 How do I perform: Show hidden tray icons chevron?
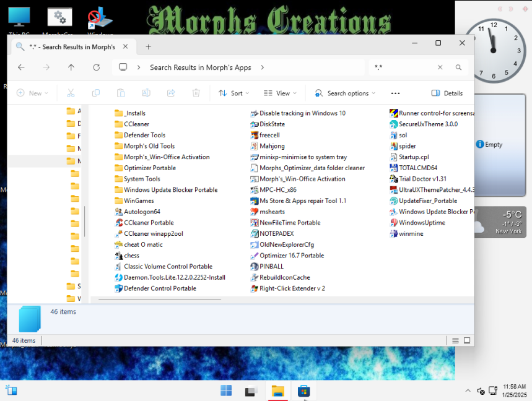pos(468,390)
